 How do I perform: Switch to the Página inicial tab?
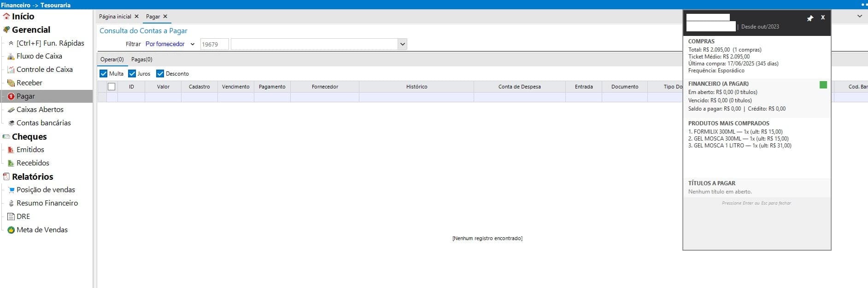pos(115,16)
